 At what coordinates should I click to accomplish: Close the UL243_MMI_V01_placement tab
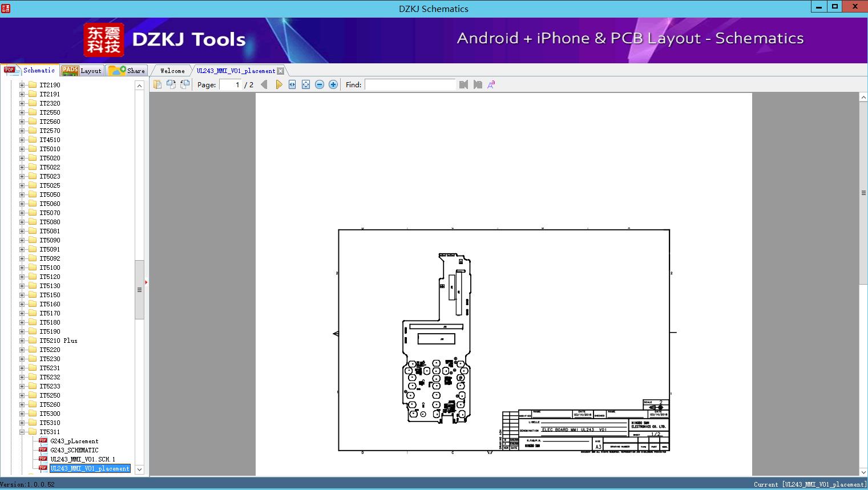point(280,71)
